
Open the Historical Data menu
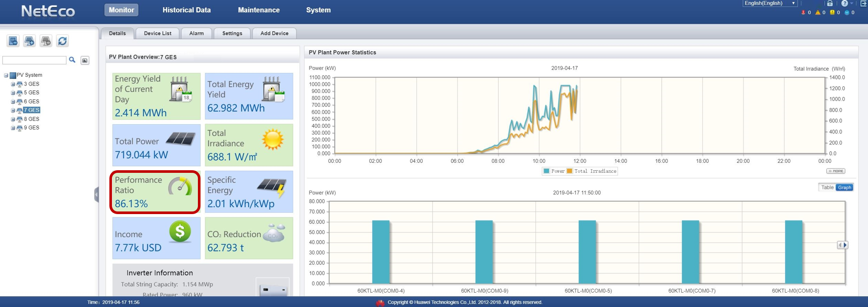(x=187, y=10)
